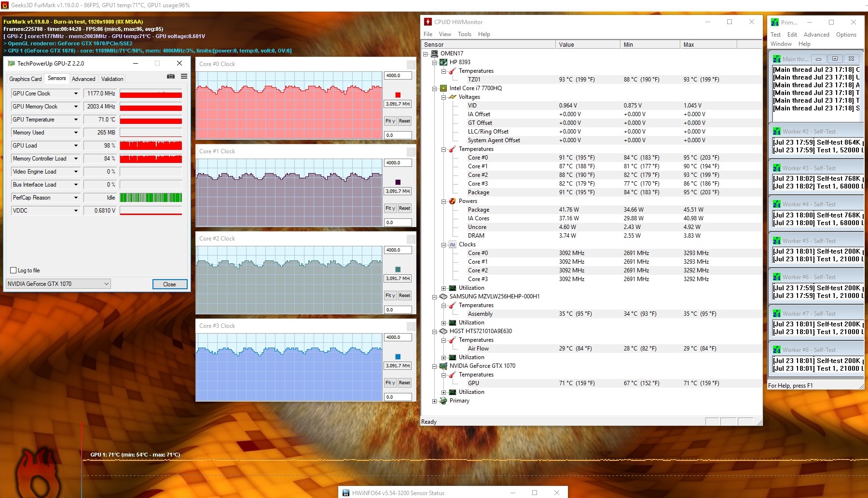This screenshot has width=868, height=498.
Task: Click the Value column header in HWMonitor
Action: tap(588, 44)
